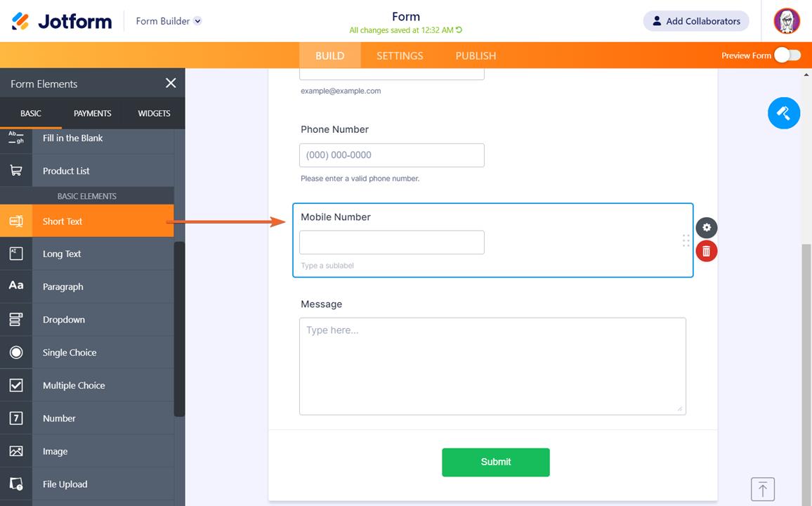Add a File Upload element

[87, 484]
